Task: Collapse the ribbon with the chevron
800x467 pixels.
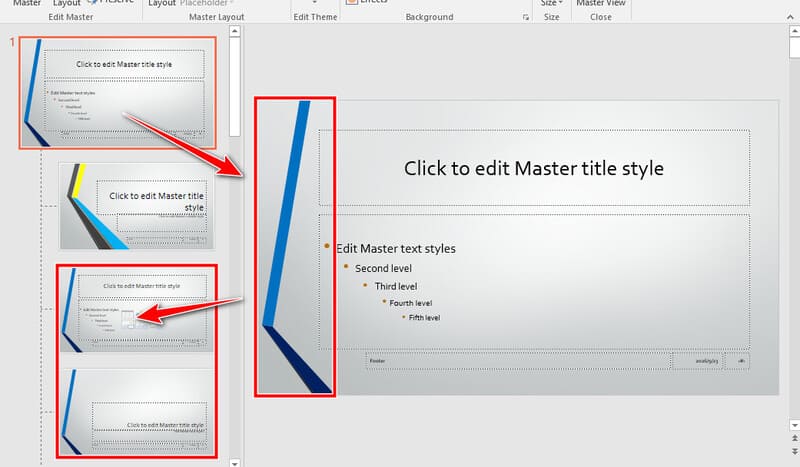Action: coord(790,17)
